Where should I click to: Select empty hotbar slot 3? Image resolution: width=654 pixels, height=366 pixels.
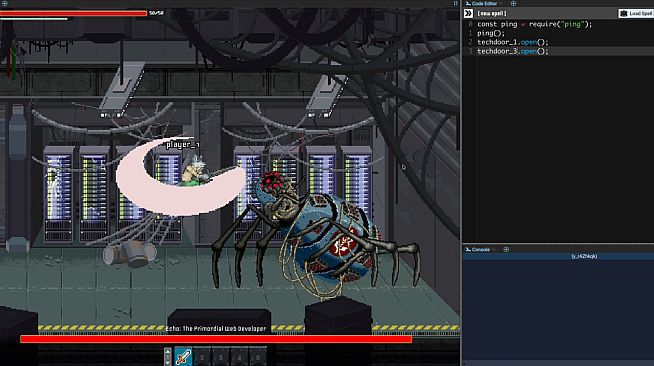click(x=221, y=357)
